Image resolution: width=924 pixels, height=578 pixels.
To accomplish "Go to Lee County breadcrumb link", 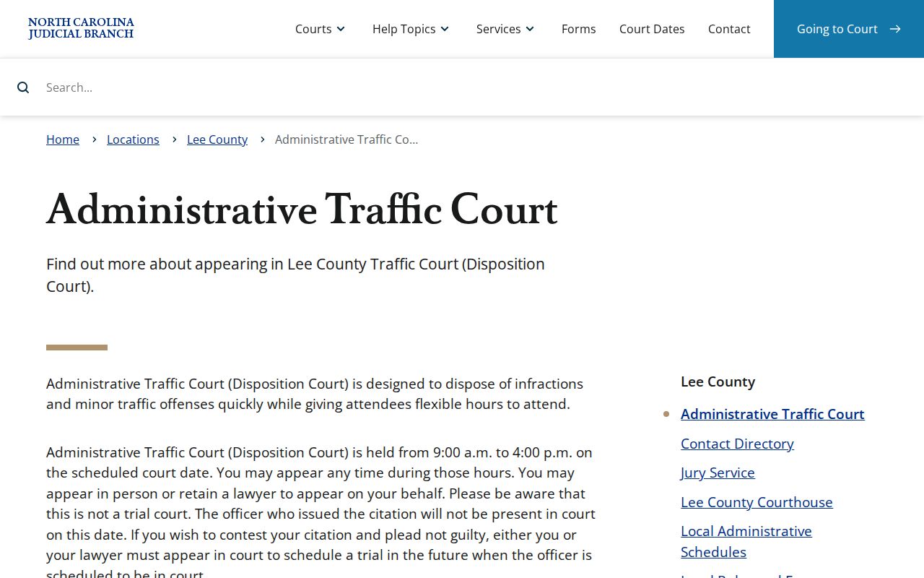I will tap(217, 139).
